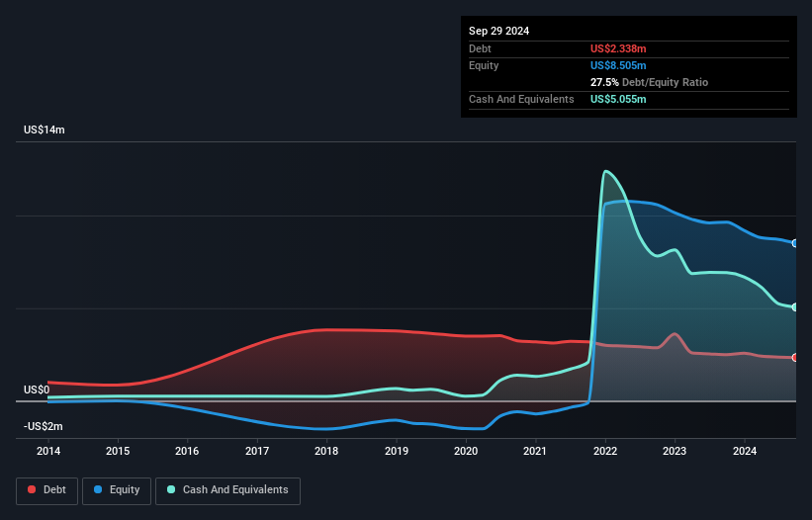Click the 2022 x-axis label
Viewport: 812px width, 520px height.
click(x=605, y=451)
